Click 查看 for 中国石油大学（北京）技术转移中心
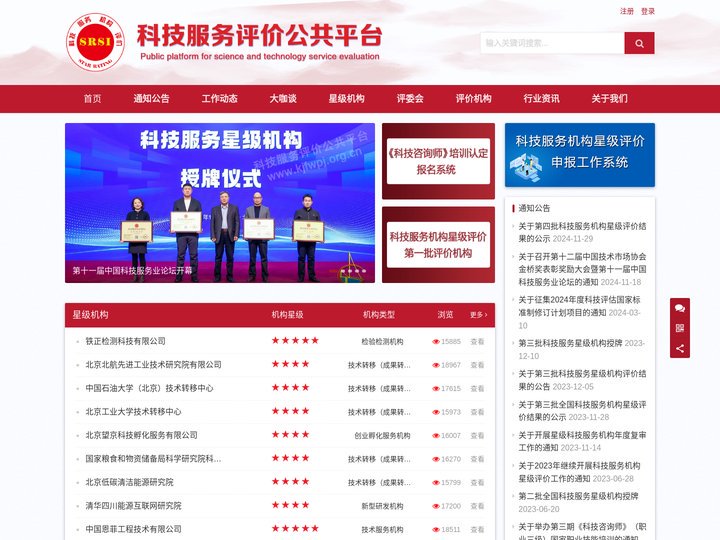720x540 pixels. click(x=477, y=388)
